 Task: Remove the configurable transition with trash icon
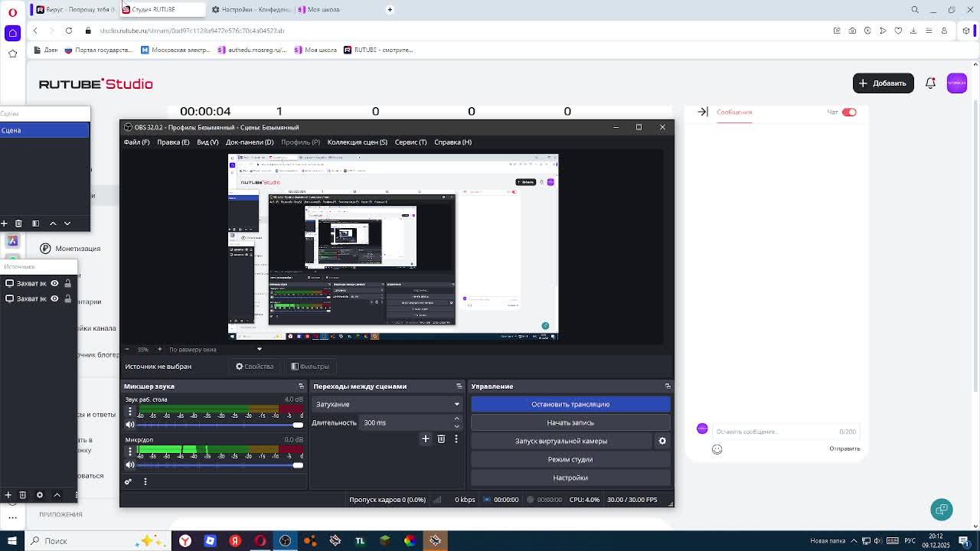441,439
